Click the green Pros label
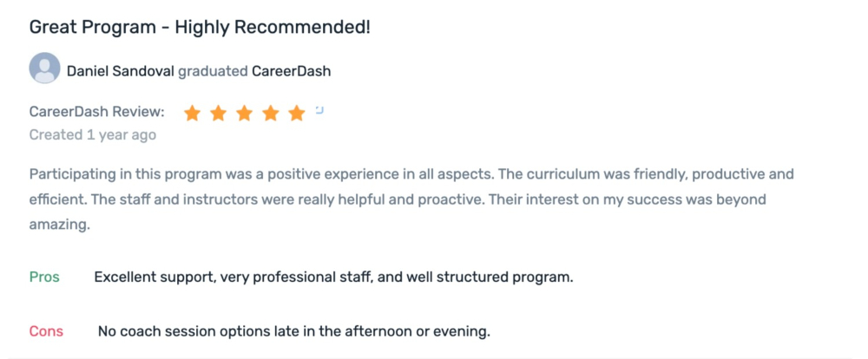 pyautogui.click(x=44, y=277)
